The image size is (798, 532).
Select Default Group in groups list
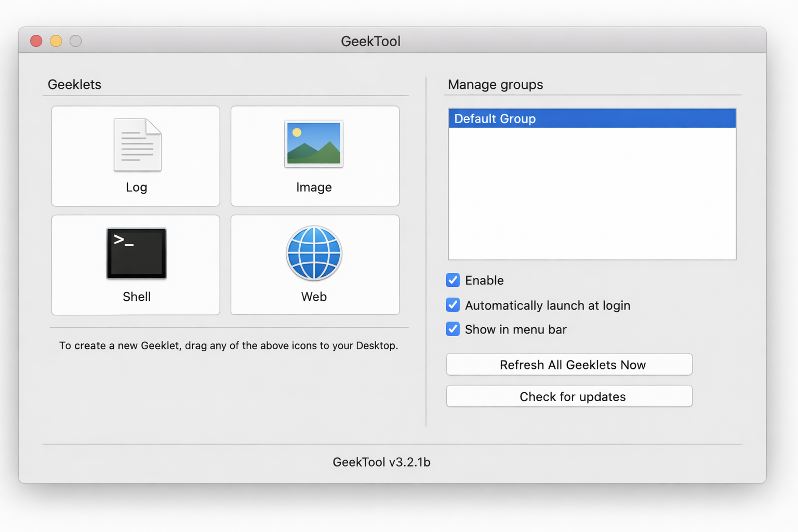coord(592,118)
